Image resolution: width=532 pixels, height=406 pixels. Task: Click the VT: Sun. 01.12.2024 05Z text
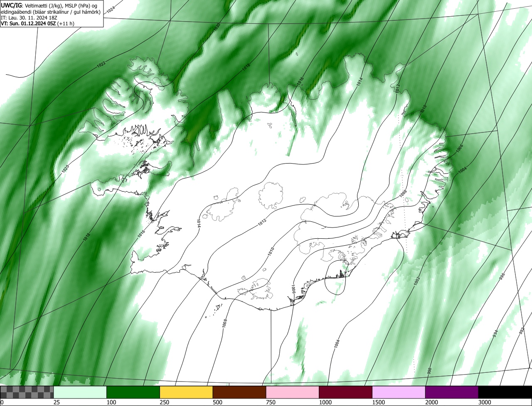pos(28,24)
